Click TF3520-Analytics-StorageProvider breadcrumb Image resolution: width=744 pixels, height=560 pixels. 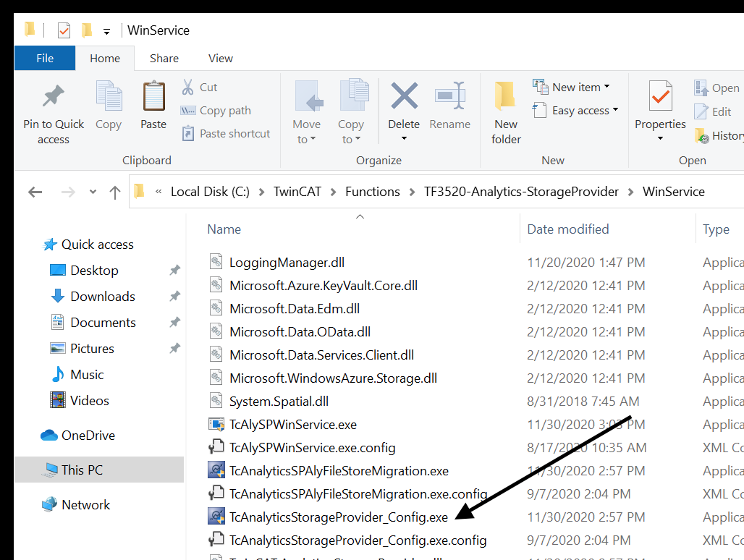click(521, 192)
